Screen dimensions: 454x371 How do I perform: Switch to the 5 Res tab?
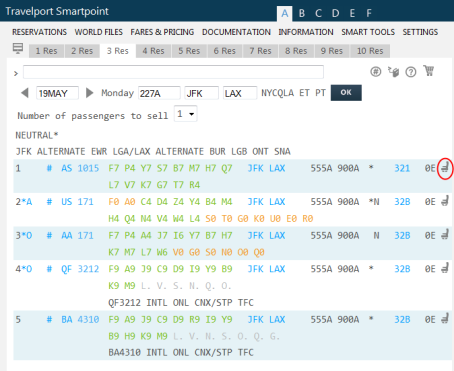[x=189, y=51]
